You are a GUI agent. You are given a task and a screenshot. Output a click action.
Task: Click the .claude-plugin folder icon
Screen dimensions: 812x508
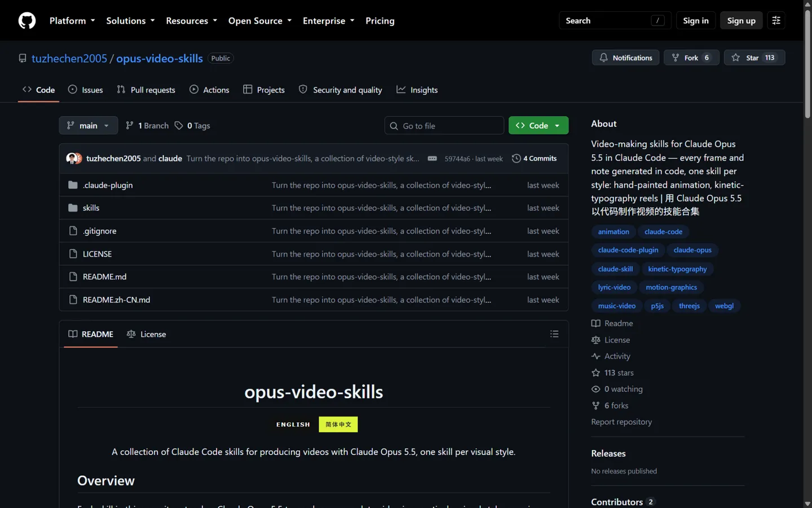[x=73, y=185]
